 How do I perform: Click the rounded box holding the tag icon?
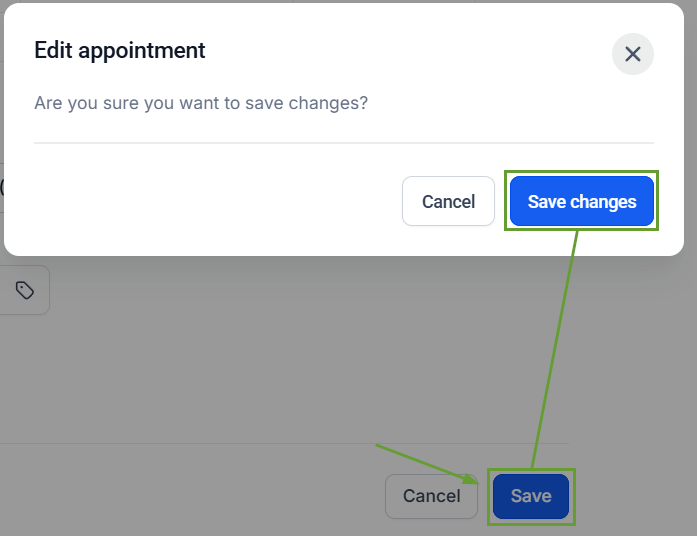tap(24, 290)
